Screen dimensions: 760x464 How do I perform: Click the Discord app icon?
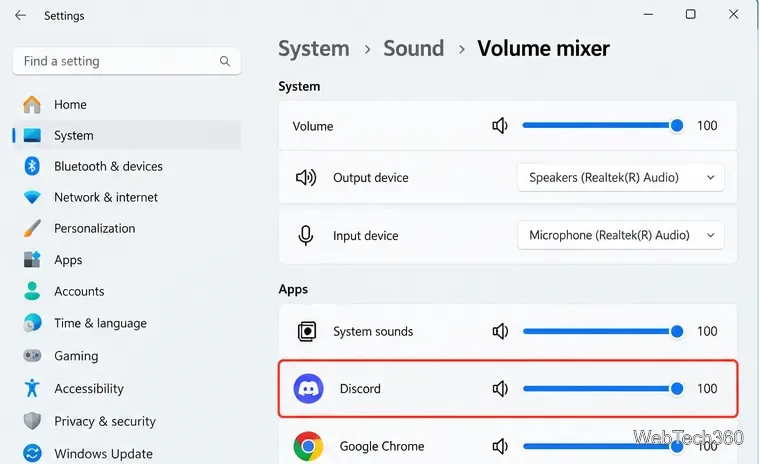308,389
